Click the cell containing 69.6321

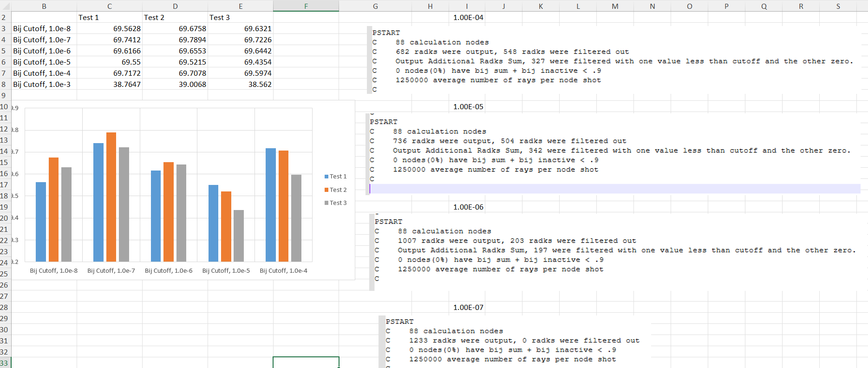tap(241, 28)
